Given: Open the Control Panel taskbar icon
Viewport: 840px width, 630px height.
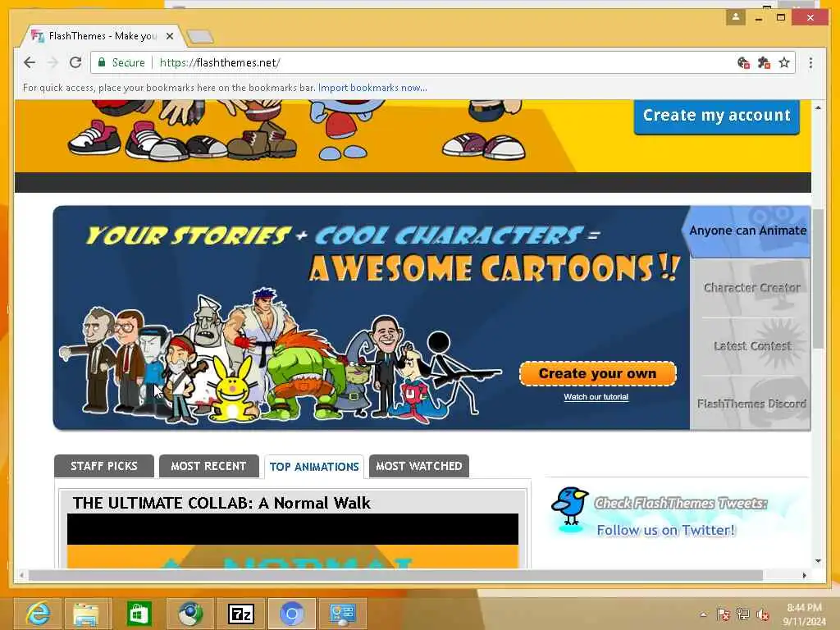Looking at the screenshot, I should [x=343, y=614].
